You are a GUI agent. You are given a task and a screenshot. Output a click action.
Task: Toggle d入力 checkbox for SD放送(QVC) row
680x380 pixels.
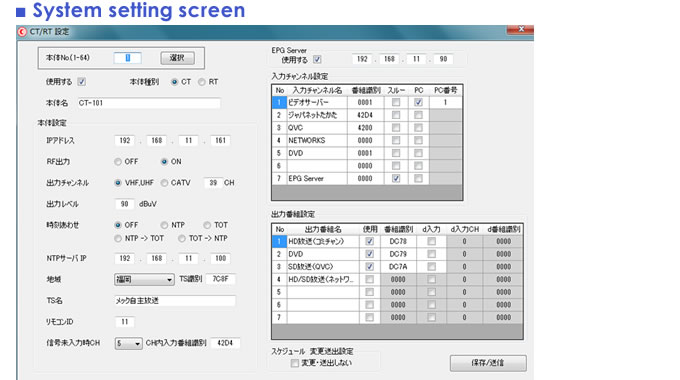point(432,267)
